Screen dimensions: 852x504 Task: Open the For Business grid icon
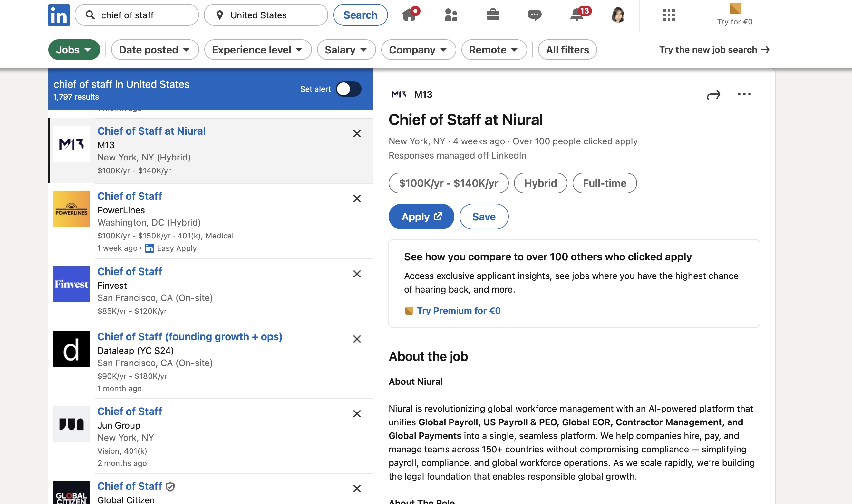coord(668,15)
